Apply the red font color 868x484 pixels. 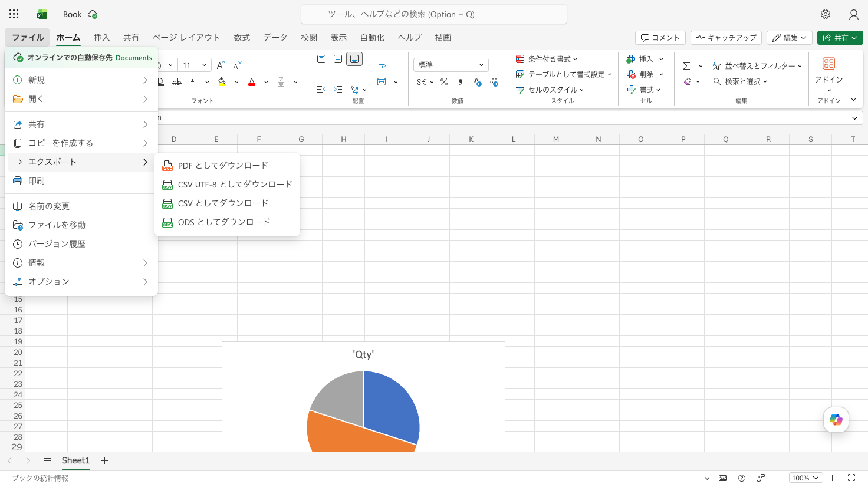coord(252,82)
